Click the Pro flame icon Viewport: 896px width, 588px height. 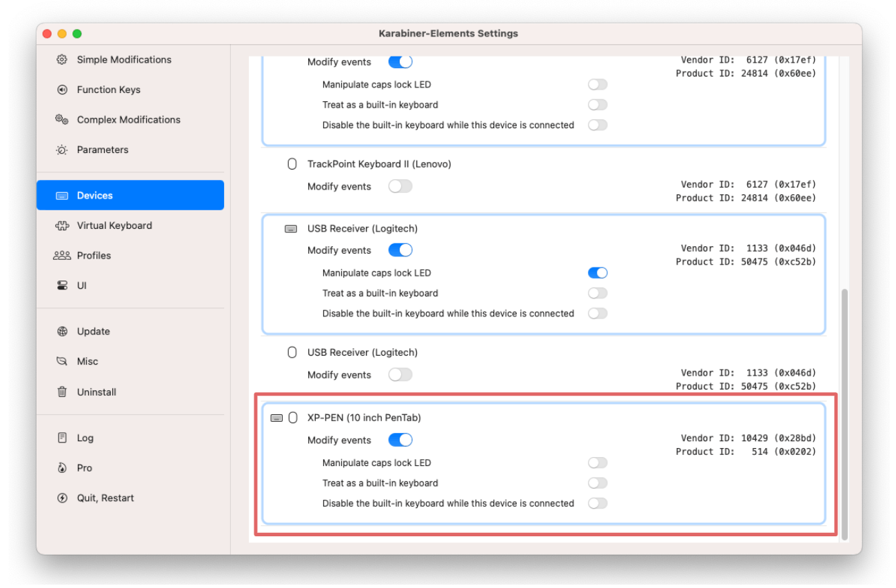(x=62, y=468)
